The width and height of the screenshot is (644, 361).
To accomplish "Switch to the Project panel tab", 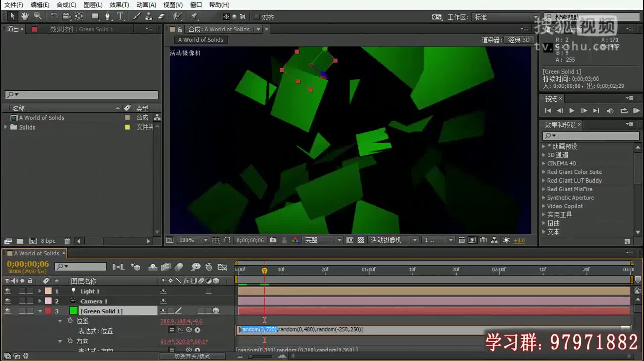I will pos(13,29).
